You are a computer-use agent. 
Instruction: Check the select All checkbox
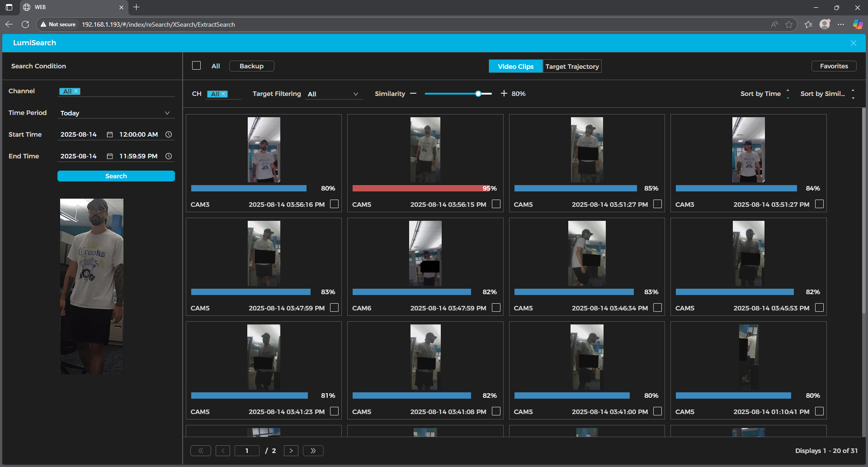click(196, 66)
